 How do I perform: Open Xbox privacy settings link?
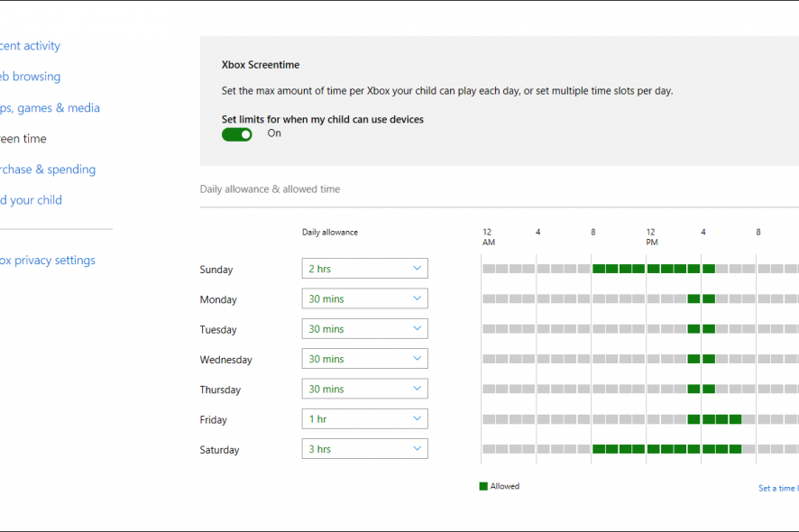pos(48,261)
